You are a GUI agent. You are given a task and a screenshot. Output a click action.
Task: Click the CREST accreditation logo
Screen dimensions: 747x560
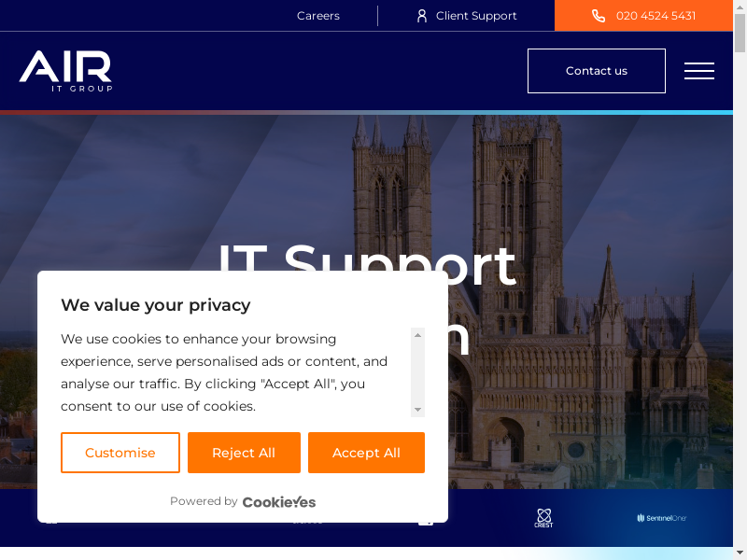tap(543, 518)
